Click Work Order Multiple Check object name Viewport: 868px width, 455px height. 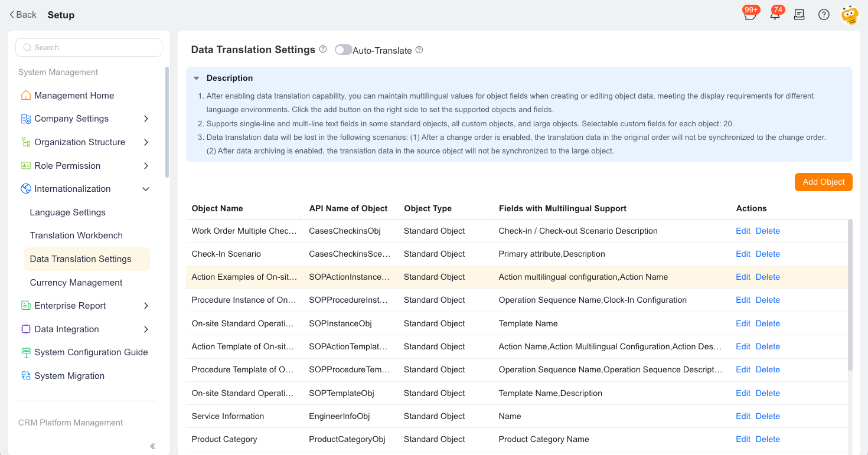(244, 231)
